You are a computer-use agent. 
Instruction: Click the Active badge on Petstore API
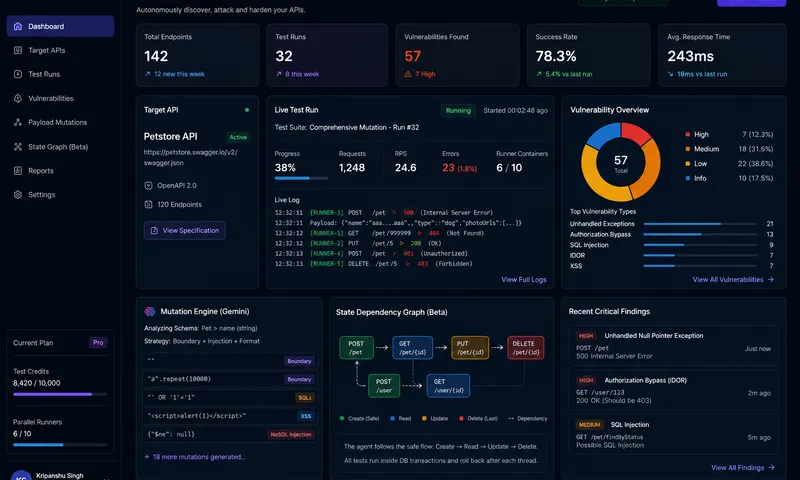pyautogui.click(x=238, y=137)
